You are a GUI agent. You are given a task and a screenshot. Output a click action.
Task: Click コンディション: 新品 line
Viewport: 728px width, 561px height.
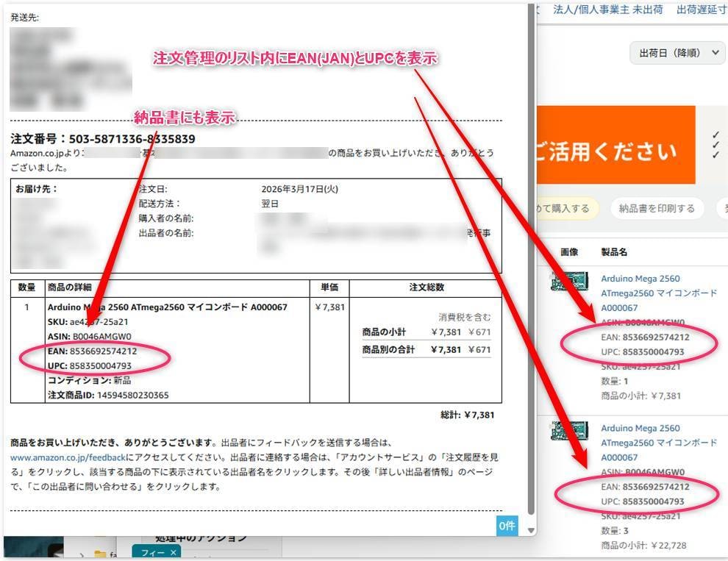click(x=89, y=380)
